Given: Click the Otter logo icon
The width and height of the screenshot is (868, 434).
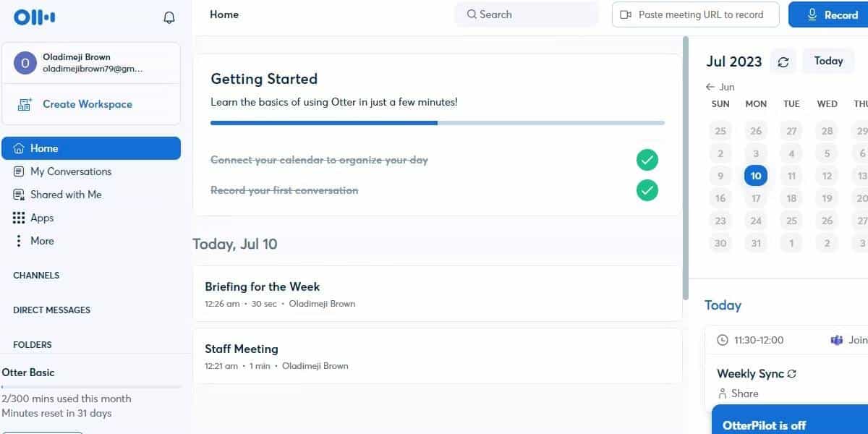Looking at the screenshot, I should [34, 17].
